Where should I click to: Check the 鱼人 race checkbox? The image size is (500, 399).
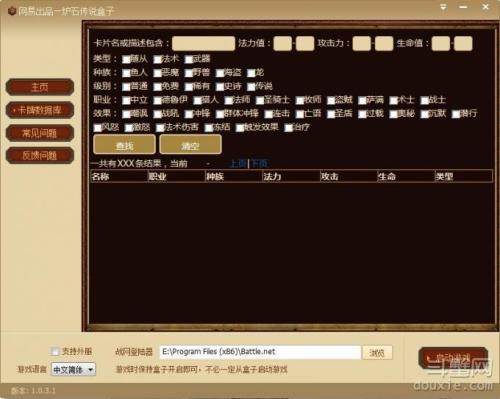point(126,73)
